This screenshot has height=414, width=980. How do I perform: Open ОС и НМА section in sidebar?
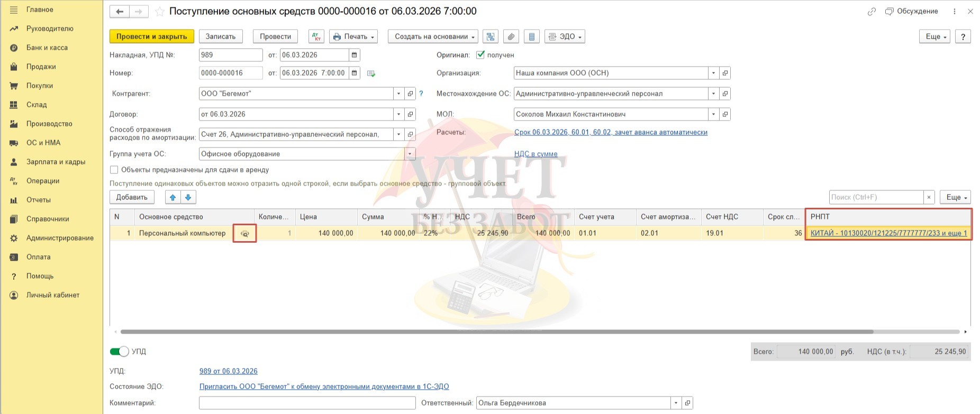43,143
